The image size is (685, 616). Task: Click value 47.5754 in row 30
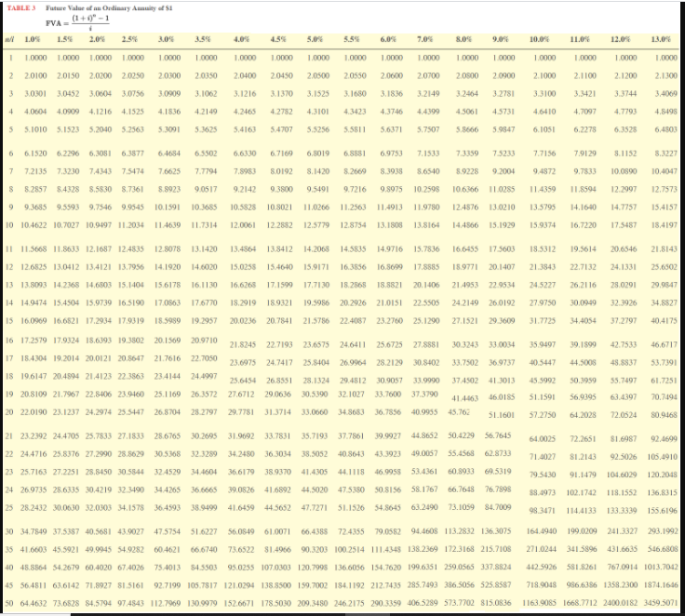coord(168,531)
